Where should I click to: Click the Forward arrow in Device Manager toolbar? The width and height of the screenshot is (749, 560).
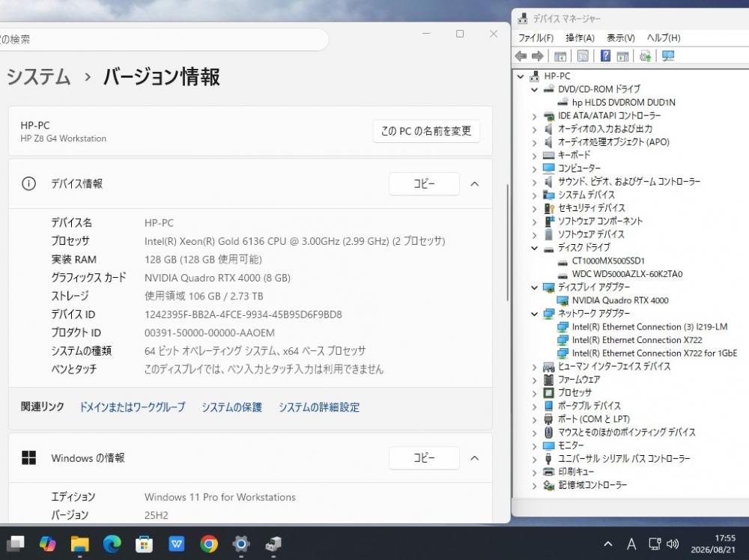537,56
